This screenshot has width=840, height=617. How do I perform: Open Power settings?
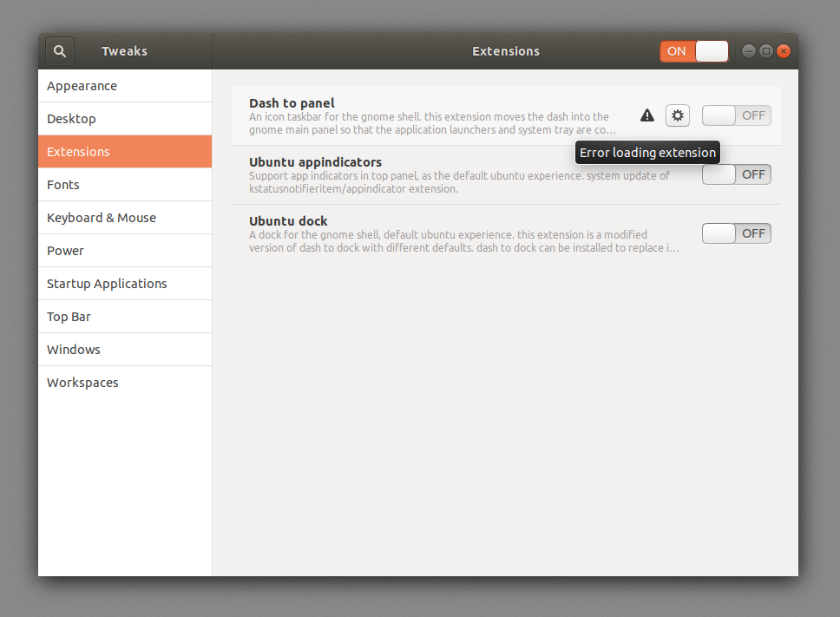125,251
